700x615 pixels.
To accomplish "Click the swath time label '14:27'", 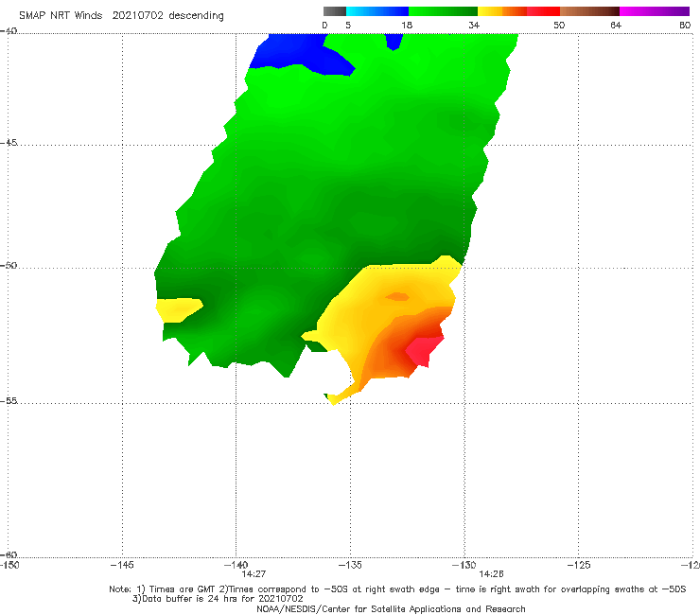I will (254, 574).
